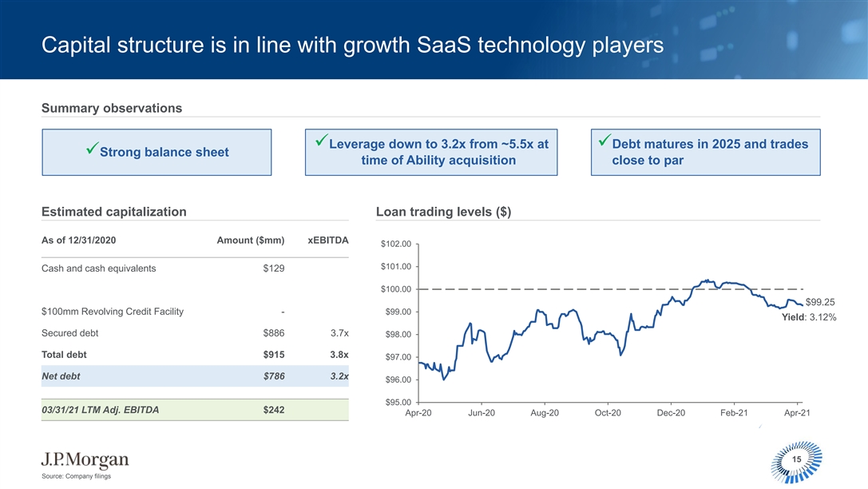Viewport: 868px width, 489px height.
Task: Select the Debt matures in 2025 box
Action: pyautogui.click(x=704, y=152)
